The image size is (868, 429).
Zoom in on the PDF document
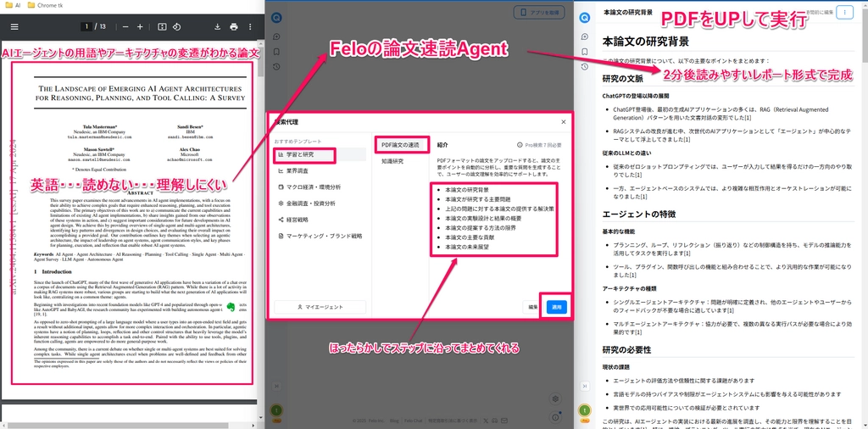coord(140,26)
